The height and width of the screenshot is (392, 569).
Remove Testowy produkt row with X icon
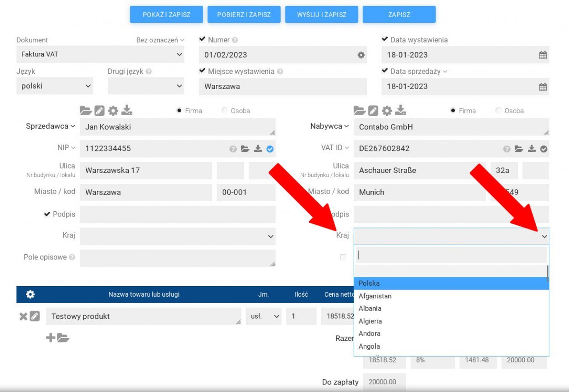pos(23,316)
